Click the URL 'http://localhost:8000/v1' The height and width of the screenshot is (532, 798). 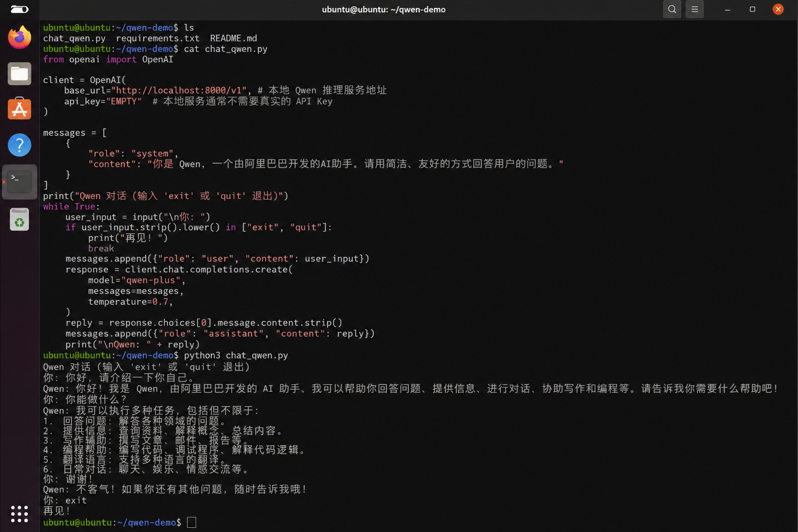click(x=179, y=90)
